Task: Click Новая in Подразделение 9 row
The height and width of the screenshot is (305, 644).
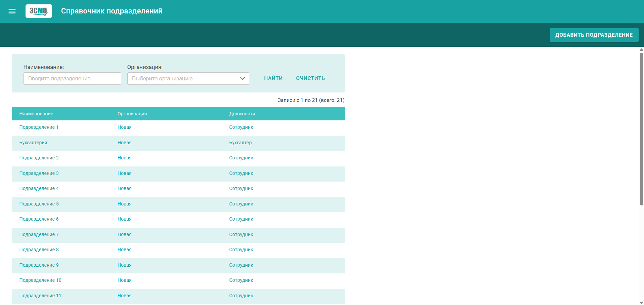Action: pyautogui.click(x=125, y=265)
